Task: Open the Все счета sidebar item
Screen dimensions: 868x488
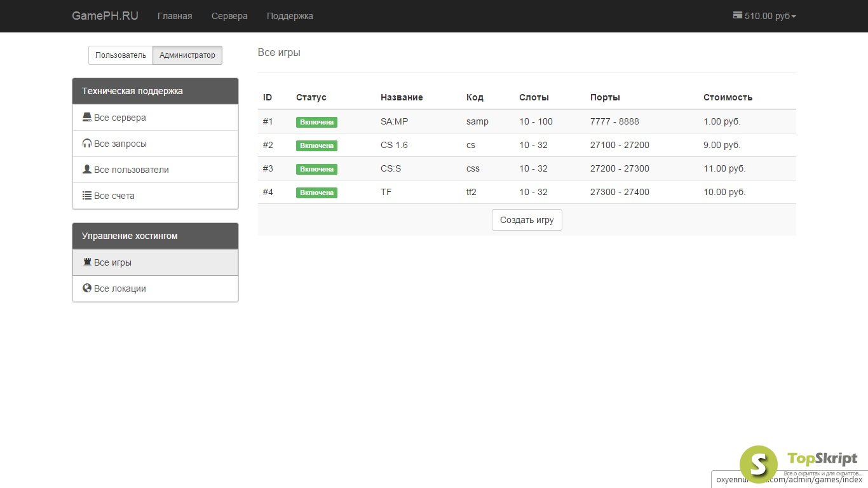Action: (x=156, y=196)
